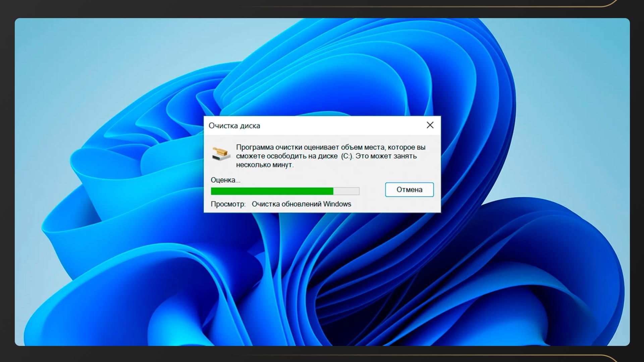Click the несколько минут text line
The image size is (644, 362).
[x=264, y=165]
